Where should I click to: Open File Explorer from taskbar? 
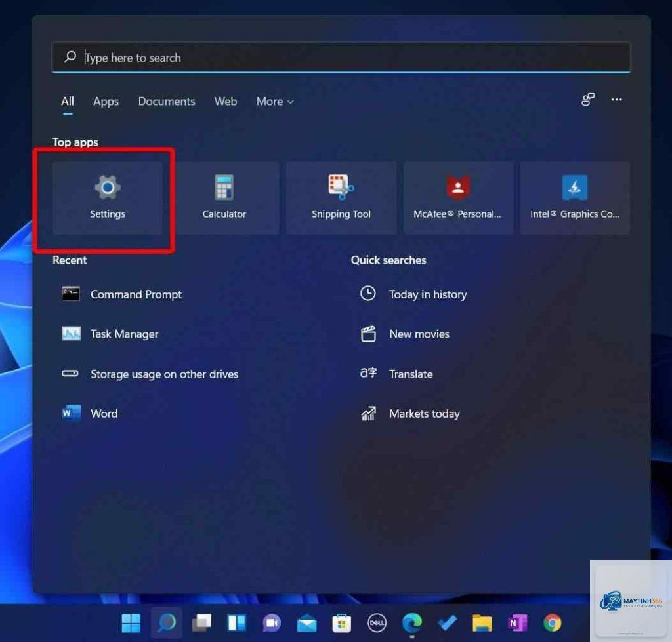pos(482,623)
